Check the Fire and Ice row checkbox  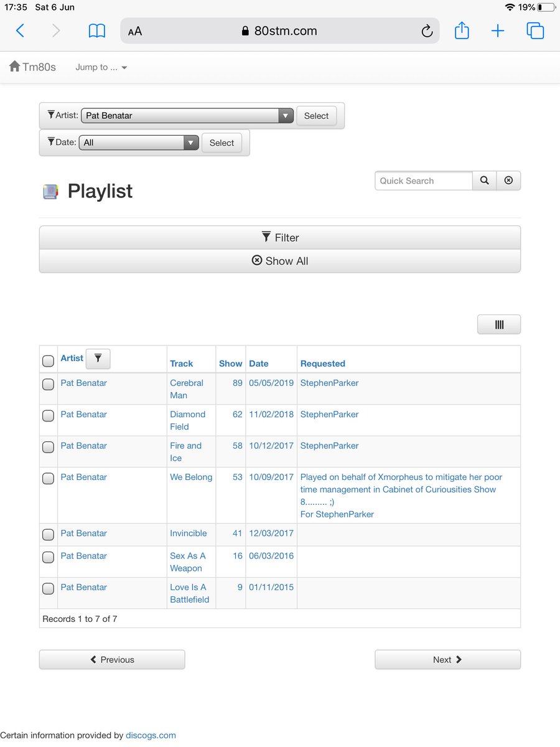[x=48, y=447]
